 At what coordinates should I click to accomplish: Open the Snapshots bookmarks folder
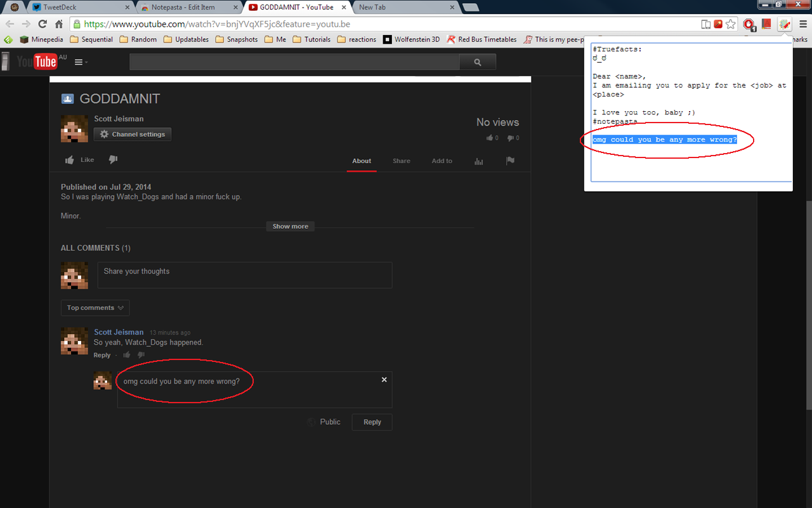(x=237, y=39)
